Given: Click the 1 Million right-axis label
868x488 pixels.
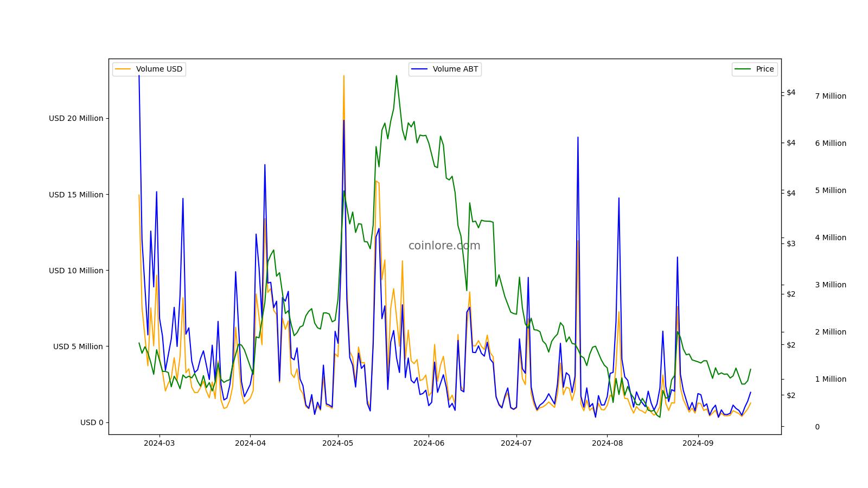Looking at the screenshot, I should [831, 379].
